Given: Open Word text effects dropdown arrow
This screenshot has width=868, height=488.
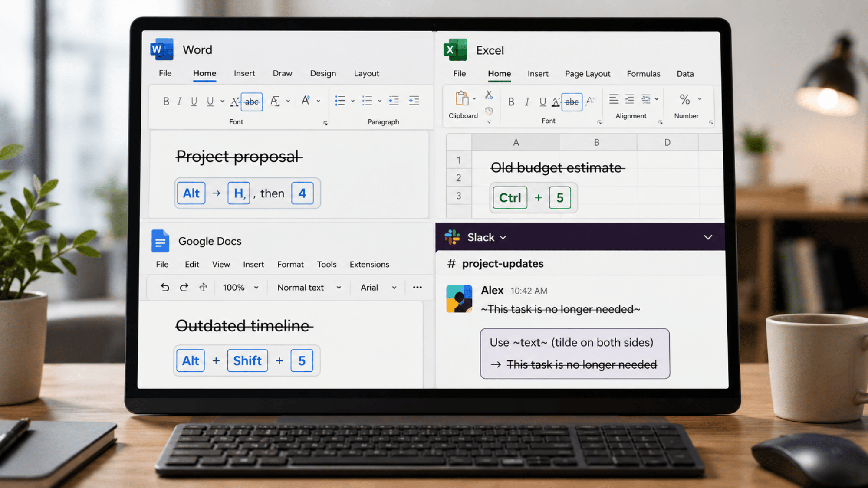Looking at the screenshot, I should (319, 101).
